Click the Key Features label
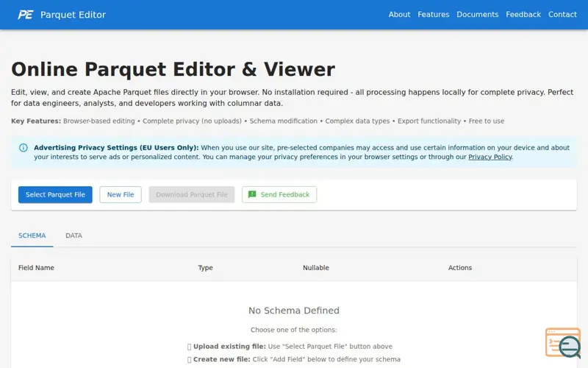Viewport: 588px width, 368px height. [36, 121]
